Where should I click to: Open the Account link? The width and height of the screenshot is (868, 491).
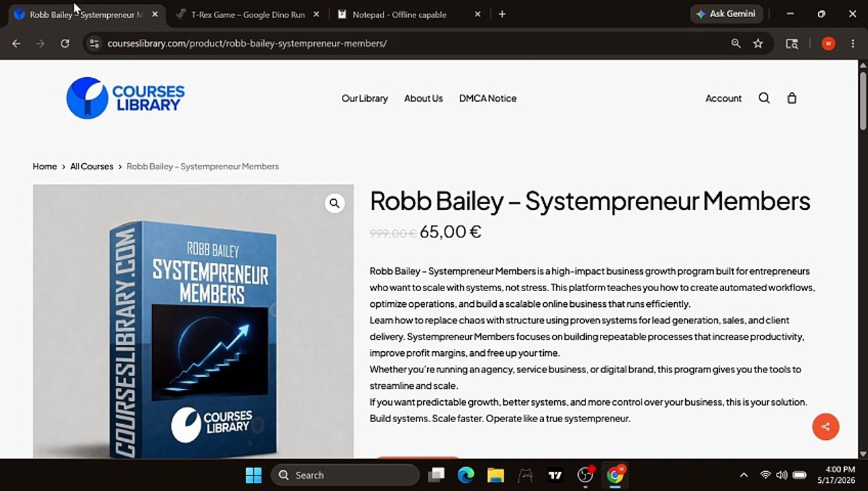tap(723, 98)
